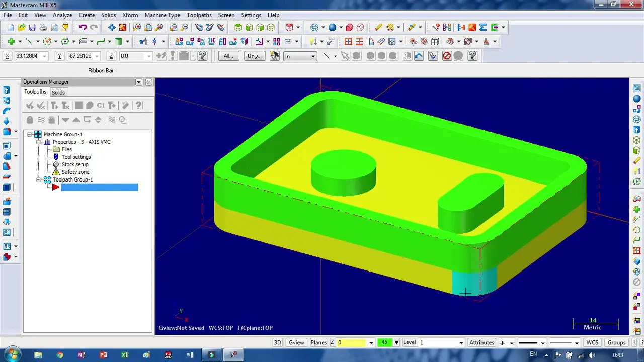The height and width of the screenshot is (362, 644).
Task: Open the Xform menu
Action: click(130, 15)
